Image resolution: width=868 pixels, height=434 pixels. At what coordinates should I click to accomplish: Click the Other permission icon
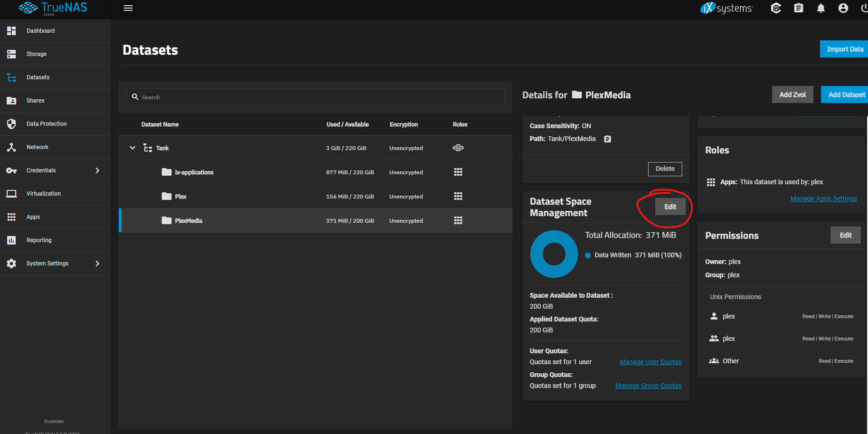click(x=714, y=361)
